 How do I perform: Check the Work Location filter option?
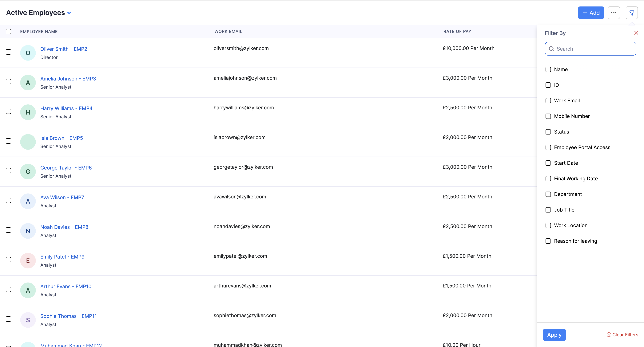coord(548,226)
